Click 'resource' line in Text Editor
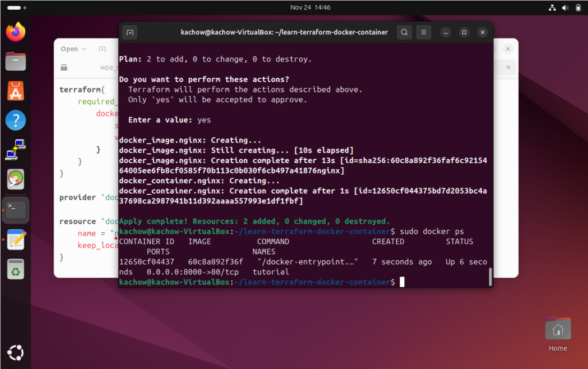The image size is (588, 369). [x=89, y=221]
